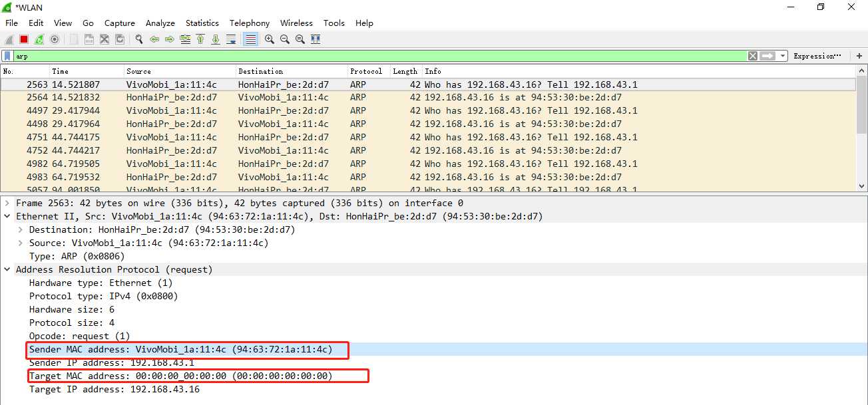868x405 pixels.
Task: Apply the display filter arrow button
Action: click(768, 57)
